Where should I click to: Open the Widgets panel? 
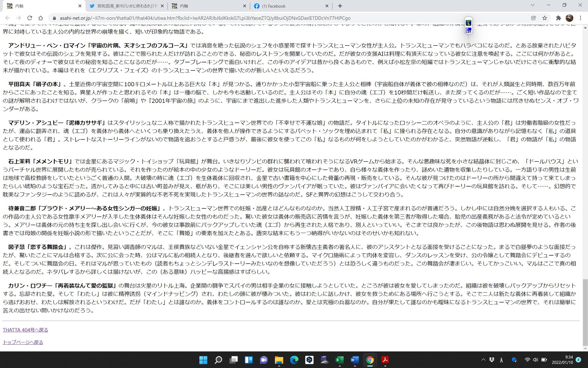(249, 360)
